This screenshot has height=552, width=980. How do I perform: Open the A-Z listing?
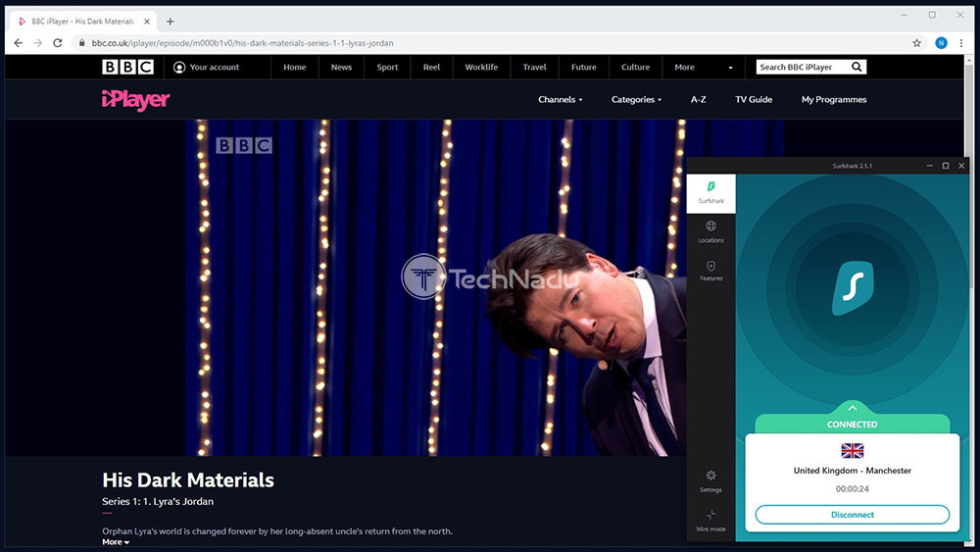pyautogui.click(x=698, y=99)
